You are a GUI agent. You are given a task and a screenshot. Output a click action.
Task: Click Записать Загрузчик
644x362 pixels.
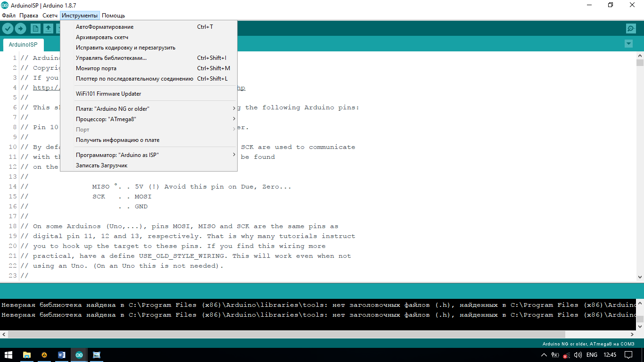tap(149, 165)
